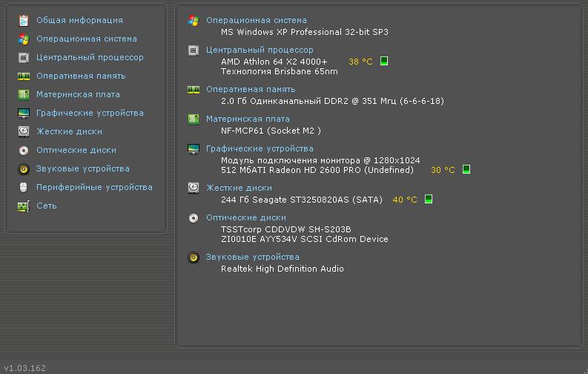The height and width of the screenshot is (374, 588).
Task: Click the monitor icon in summary panel
Action: [x=194, y=149]
